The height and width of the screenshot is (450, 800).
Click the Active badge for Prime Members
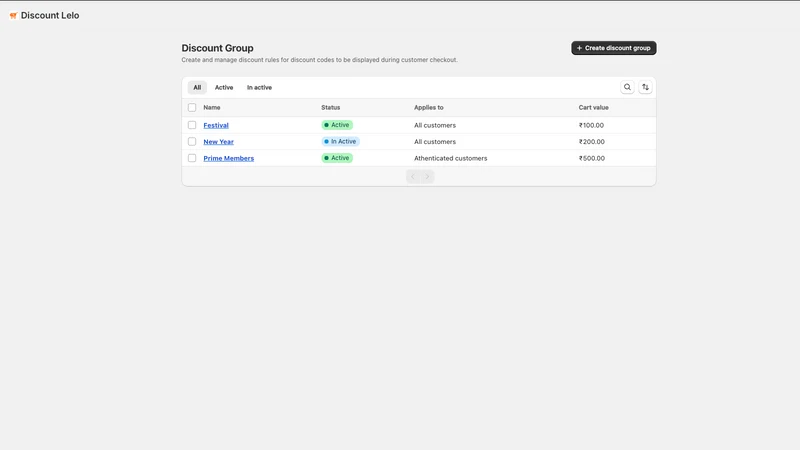pos(337,158)
